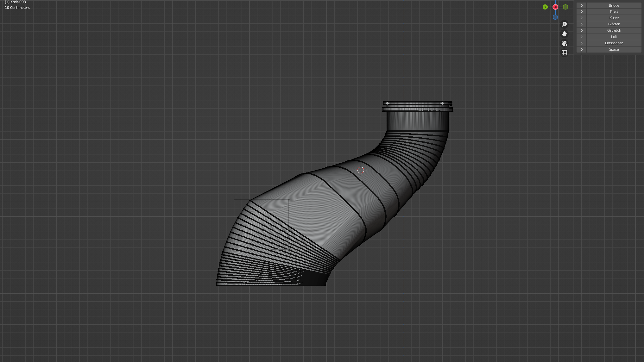Expand the Kreis options chevron
This screenshot has height=362, width=644.
pos(582,11)
